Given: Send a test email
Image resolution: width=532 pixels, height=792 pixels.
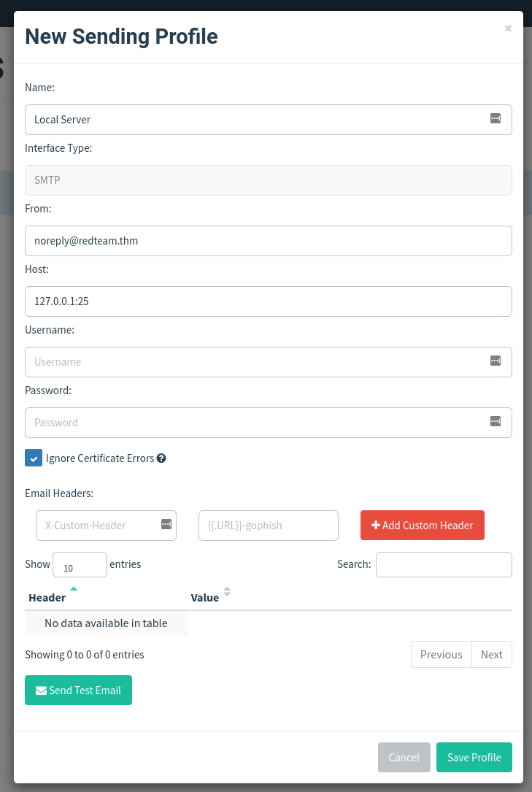Looking at the screenshot, I should (78, 690).
